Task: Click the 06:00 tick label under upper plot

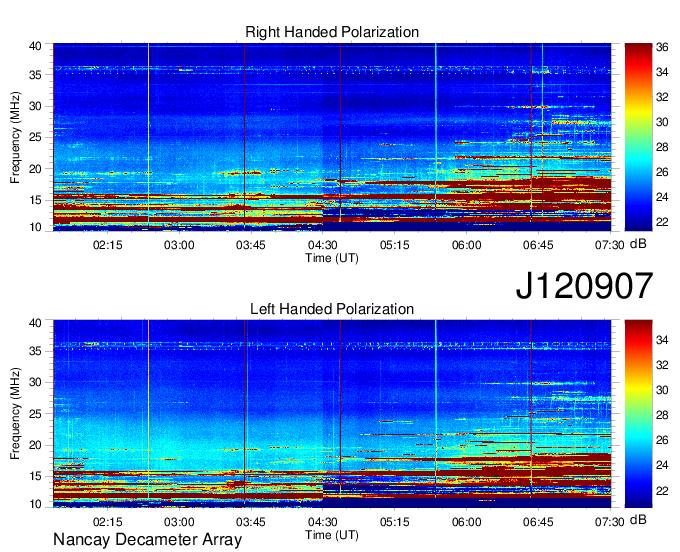Action: pyautogui.click(x=467, y=245)
